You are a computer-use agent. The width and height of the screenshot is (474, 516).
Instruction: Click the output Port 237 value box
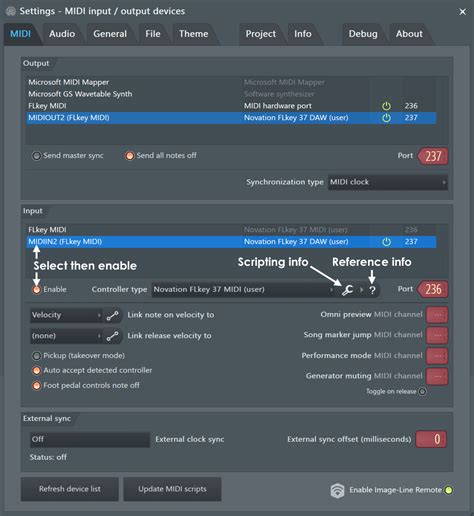pos(433,156)
